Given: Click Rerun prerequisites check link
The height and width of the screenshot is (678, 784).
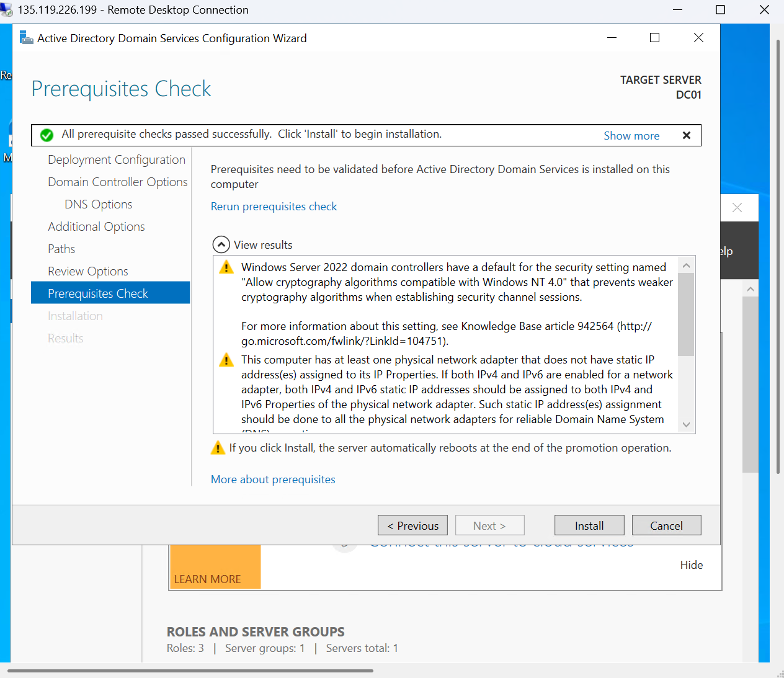Looking at the screenshot, I should (x=274, y=207).
